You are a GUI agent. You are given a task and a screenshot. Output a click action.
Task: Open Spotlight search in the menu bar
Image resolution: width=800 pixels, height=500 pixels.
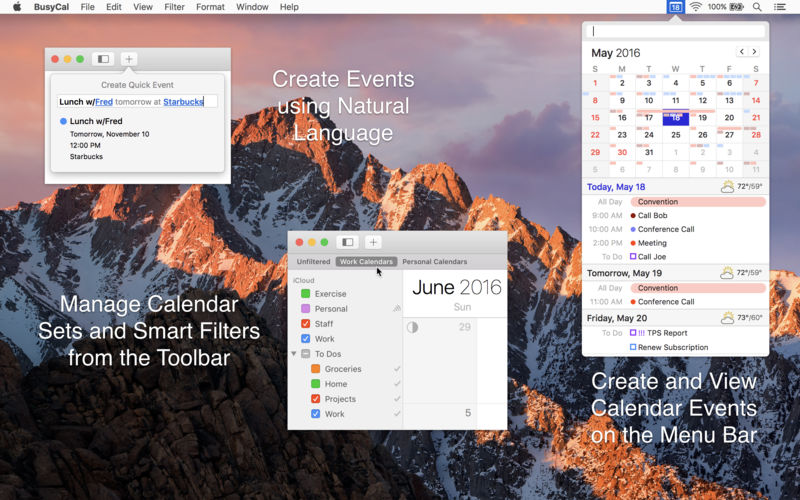coord(757,7)
